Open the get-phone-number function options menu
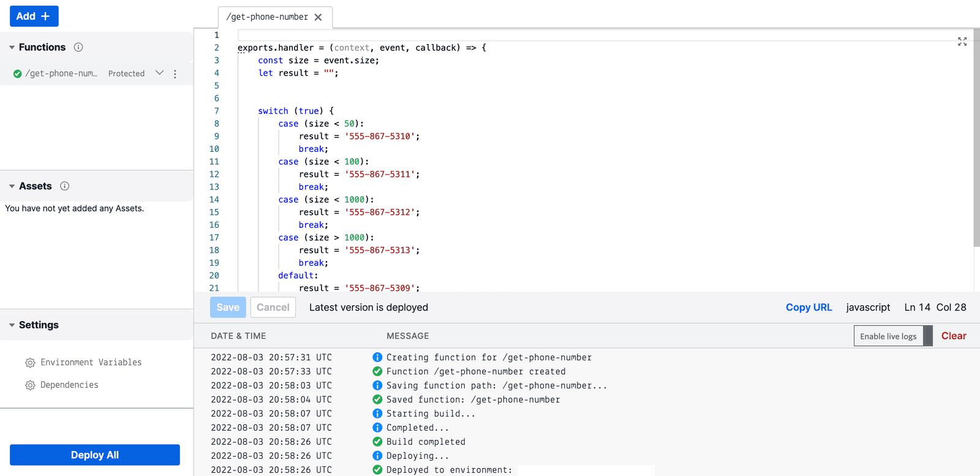 [x=175, y=74]
